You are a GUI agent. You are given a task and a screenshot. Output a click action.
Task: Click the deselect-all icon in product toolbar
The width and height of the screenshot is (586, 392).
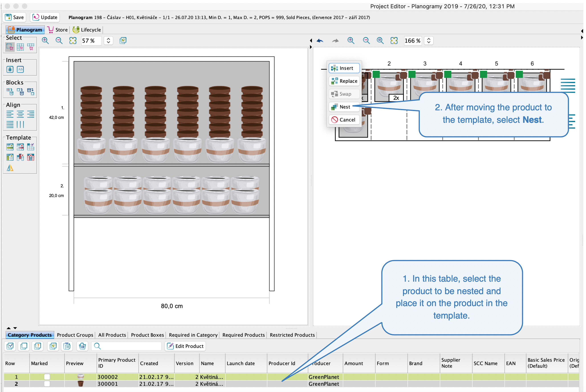pyautogui.click(x=24, y=346)
